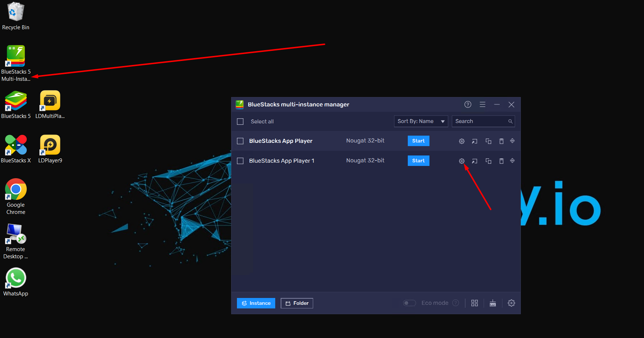Open settings gear for BlueStacks App Player 1
Image resolution: width=644 pixels, height=338 pixels.
click(462, 161)
